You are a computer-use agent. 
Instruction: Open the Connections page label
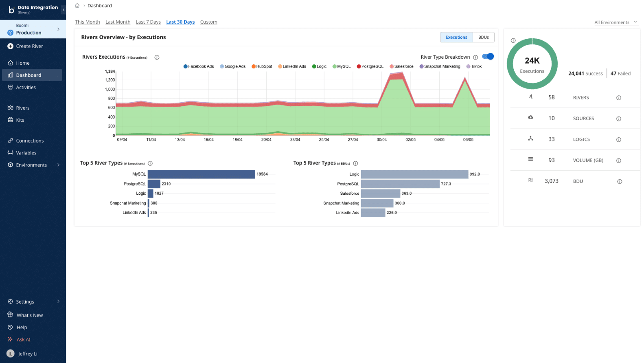pyautogui.click(x=30, y=141)
